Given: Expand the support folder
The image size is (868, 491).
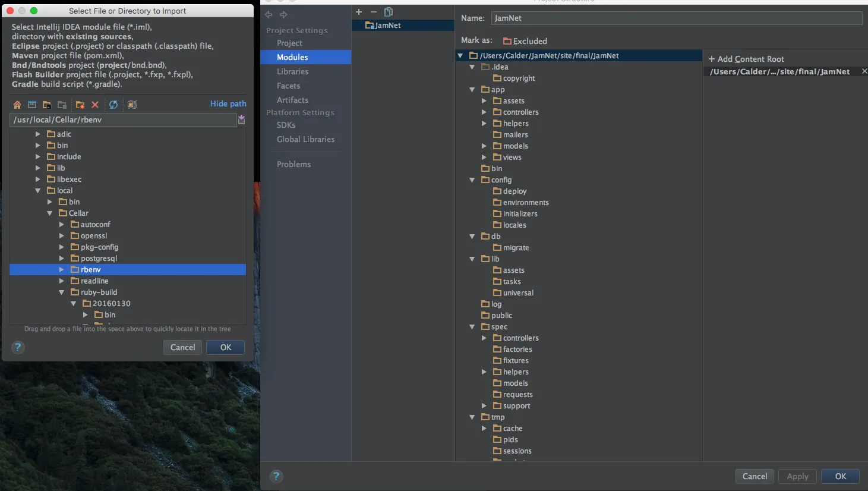Looking at the screenshot, I should 484,406.
